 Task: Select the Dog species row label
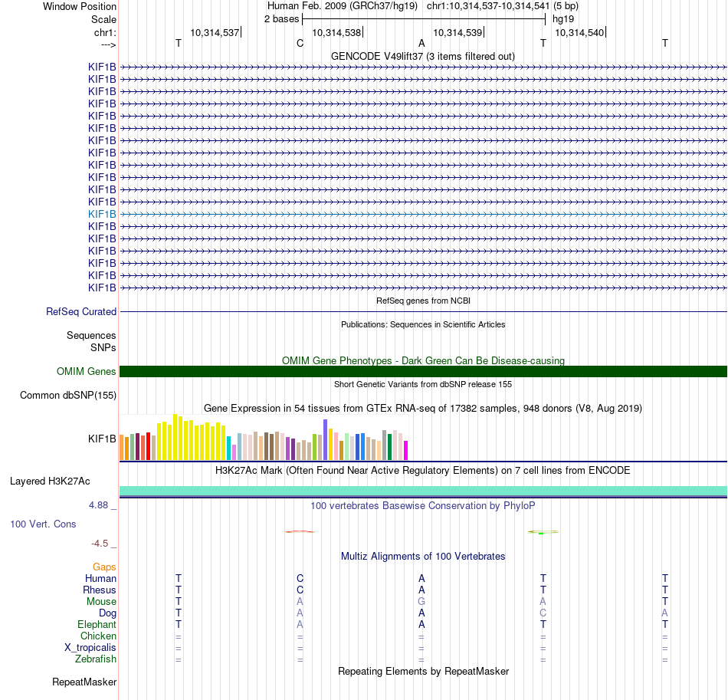click(107, 613)
